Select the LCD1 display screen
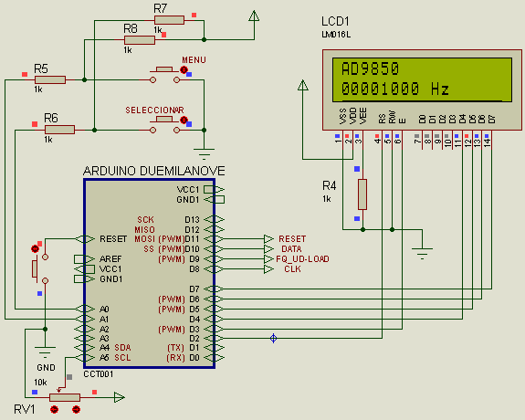Screen dimensions: 525x420 pos(422,79)
